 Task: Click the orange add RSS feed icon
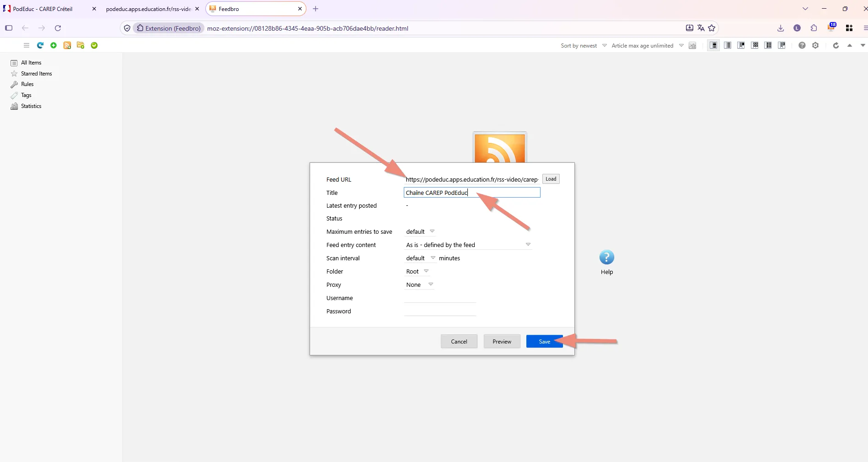pos(67,45)
